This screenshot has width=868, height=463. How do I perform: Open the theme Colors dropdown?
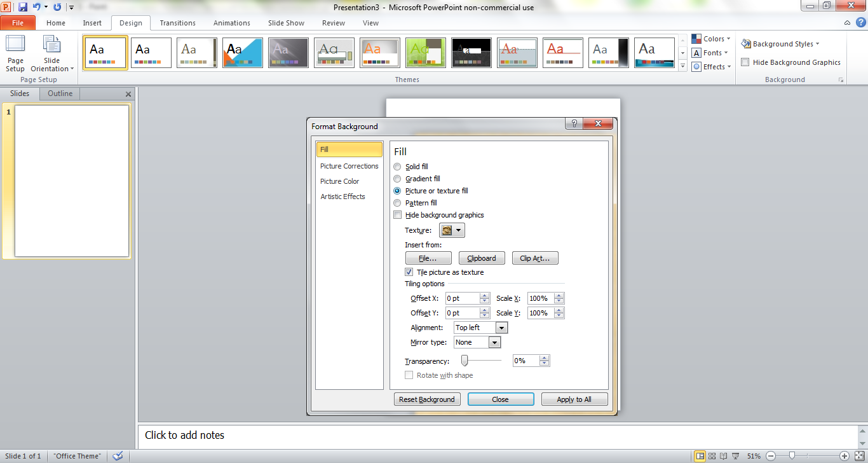(x=711, y=39)
